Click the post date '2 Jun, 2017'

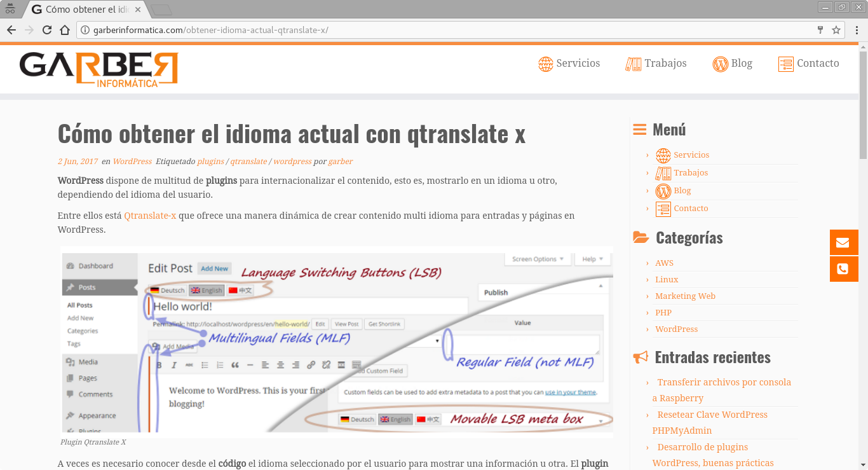pyautogui.click(x=78, y=162)
